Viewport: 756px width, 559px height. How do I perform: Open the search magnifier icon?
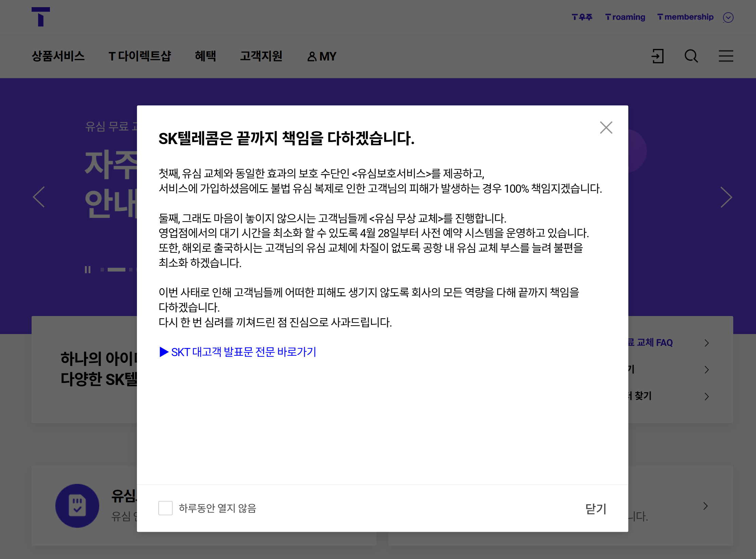[x=691, y=56]
